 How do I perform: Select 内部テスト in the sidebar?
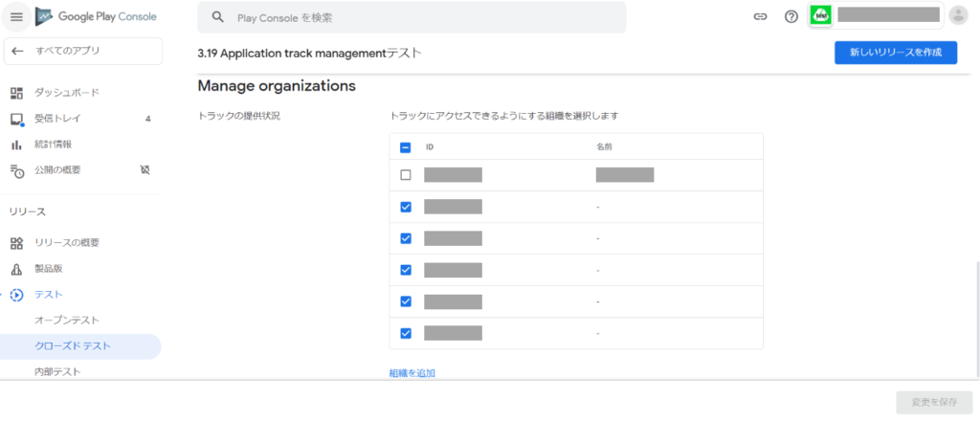[x=57, y=371]
